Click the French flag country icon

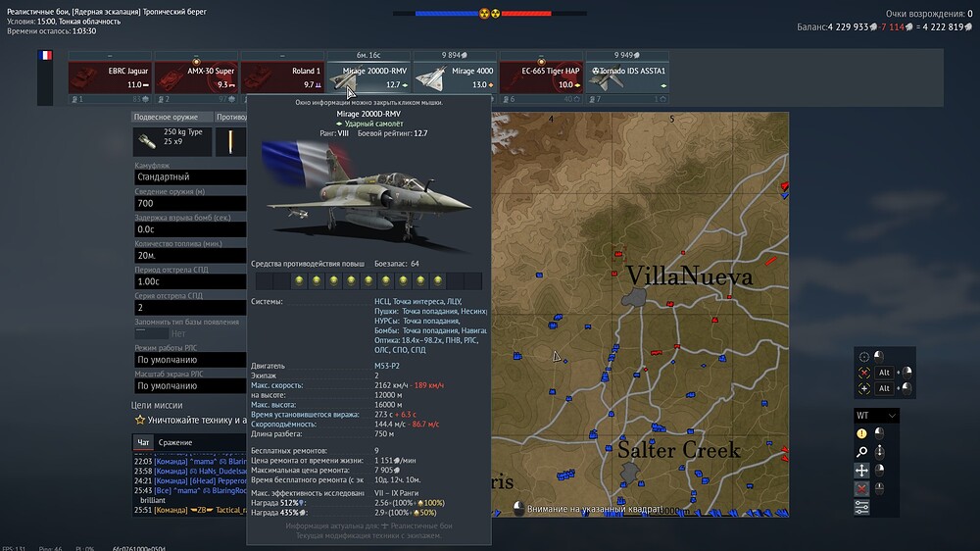pyautogui.click(x=45, y=55)
